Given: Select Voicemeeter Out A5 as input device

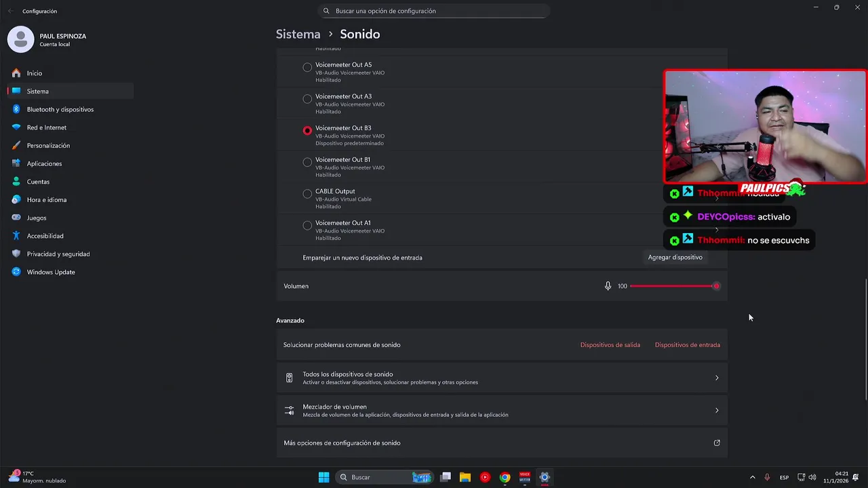Looking at the screenshot, I should (307, 67).
